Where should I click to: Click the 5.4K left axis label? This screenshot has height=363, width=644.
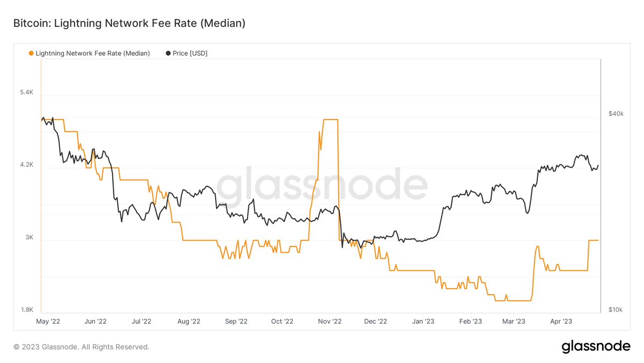(26, 92)
